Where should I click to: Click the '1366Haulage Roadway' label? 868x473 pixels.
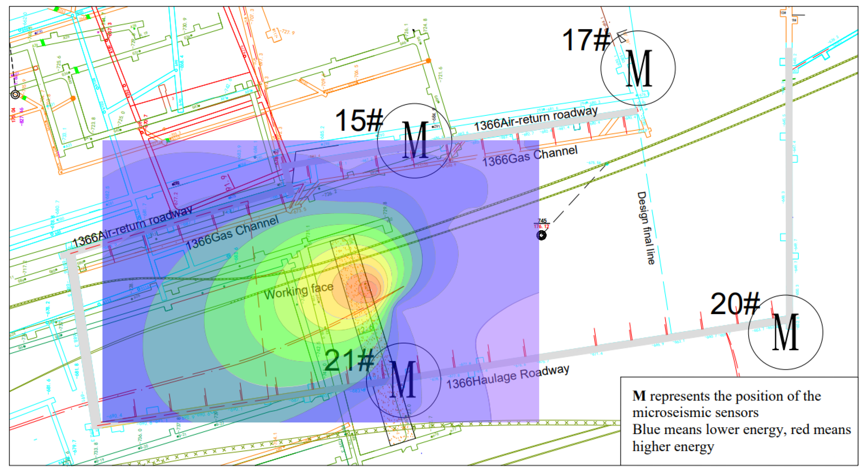click(x=508, y=378)
